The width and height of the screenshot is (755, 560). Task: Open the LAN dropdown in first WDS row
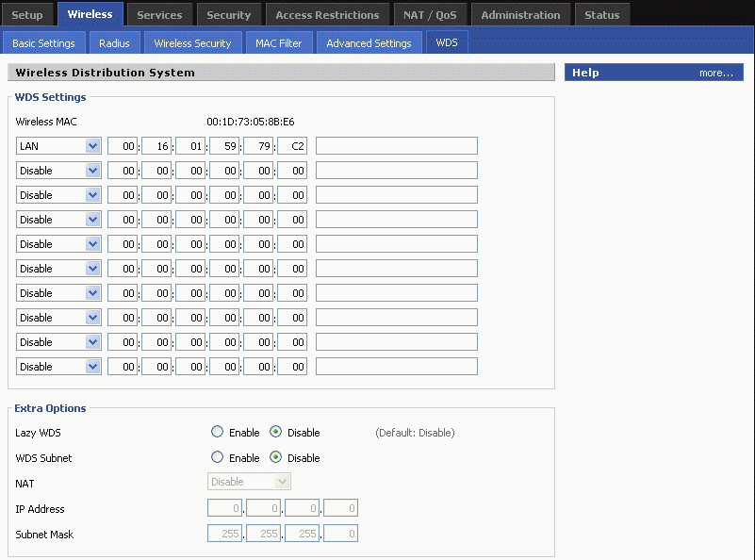click(x=58, y=146)
